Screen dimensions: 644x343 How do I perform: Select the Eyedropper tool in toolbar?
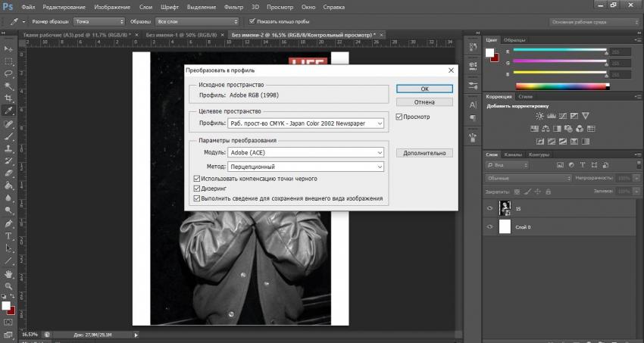pos(9,111)
